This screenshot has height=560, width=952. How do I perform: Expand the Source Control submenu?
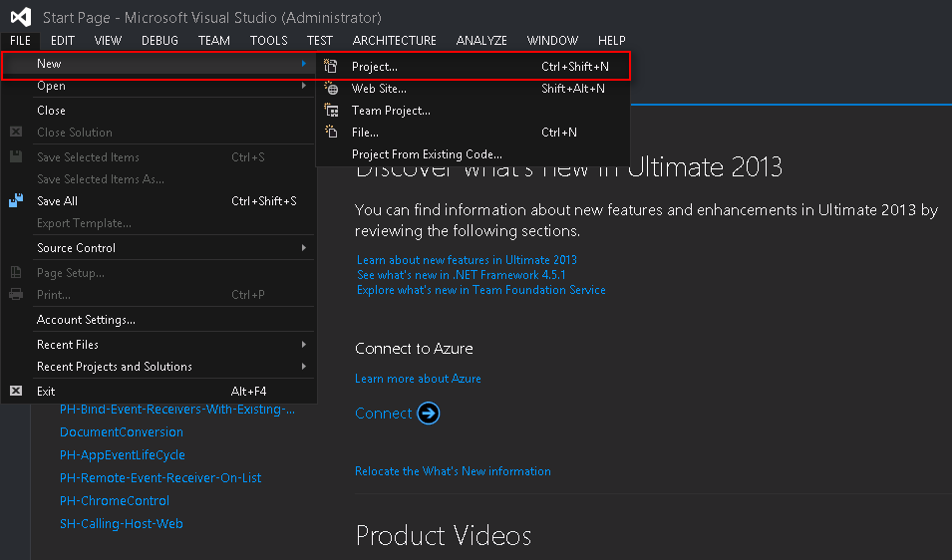[304, 248]
